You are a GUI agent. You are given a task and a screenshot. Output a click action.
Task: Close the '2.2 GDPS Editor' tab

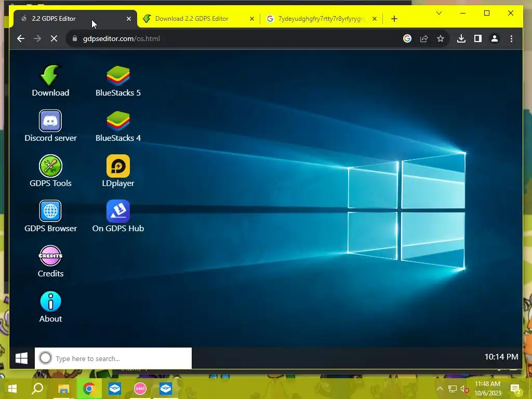pyautogui.click(x=129, y=19)
